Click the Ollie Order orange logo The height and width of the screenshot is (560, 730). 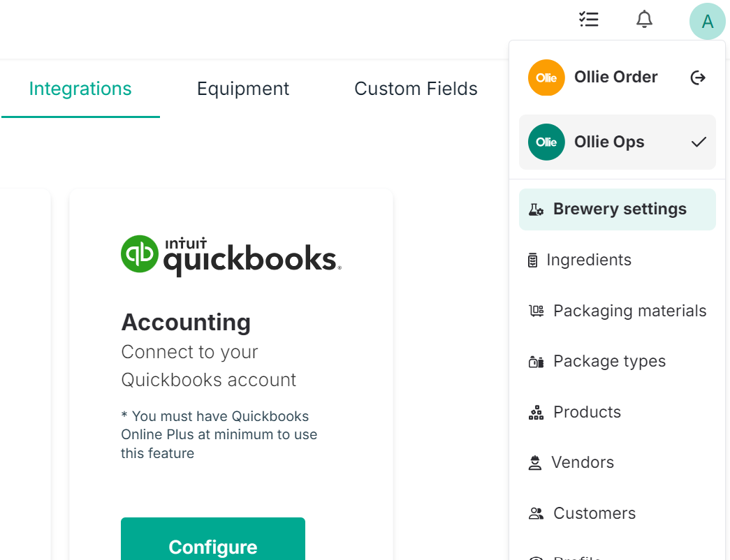coord(546,78)
